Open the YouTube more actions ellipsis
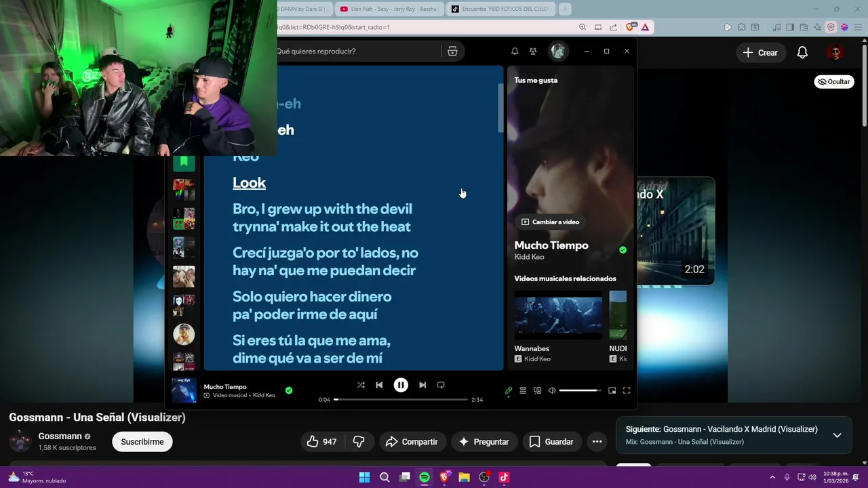 click(597, 442)
